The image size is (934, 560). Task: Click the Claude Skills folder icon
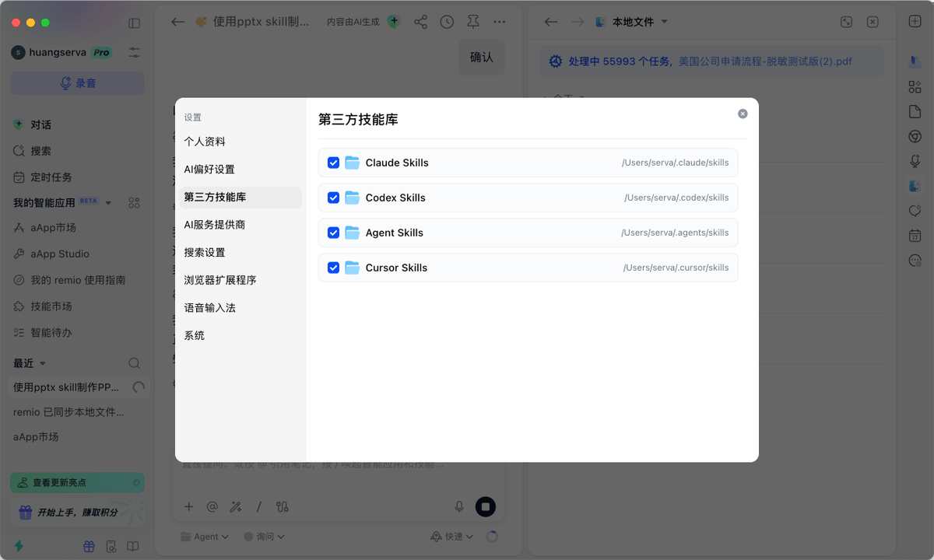352,163
